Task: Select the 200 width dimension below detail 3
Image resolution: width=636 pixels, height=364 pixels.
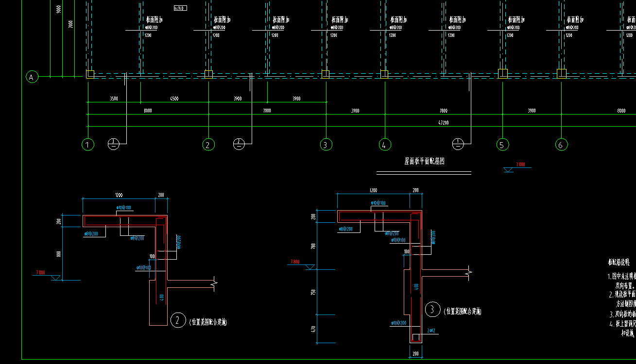Action: [x=415, y=354]
